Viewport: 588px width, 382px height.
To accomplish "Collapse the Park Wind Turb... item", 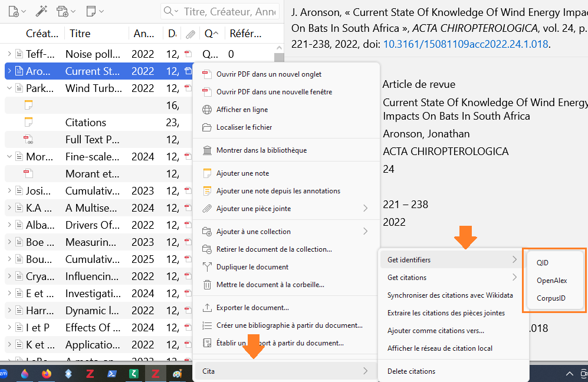I will 9,88.
